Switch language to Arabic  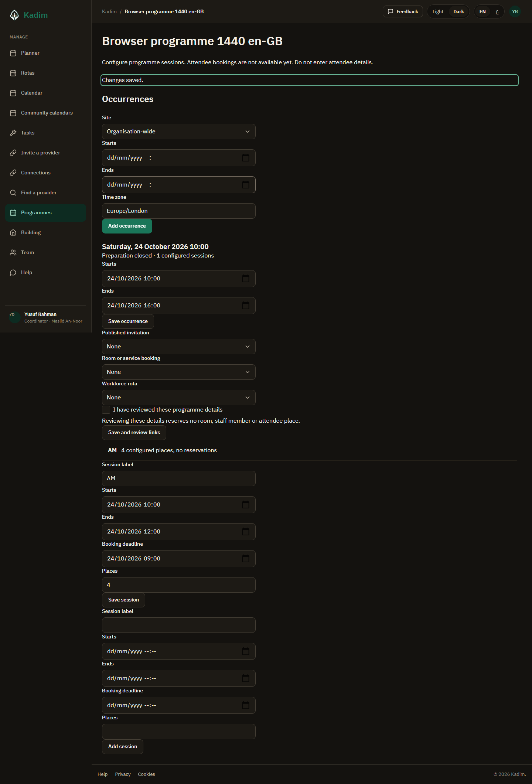pos(497,11)
